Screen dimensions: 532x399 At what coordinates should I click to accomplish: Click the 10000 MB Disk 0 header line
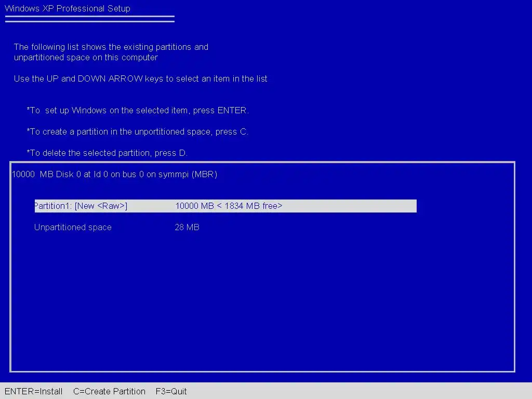(x=115, y=175)
